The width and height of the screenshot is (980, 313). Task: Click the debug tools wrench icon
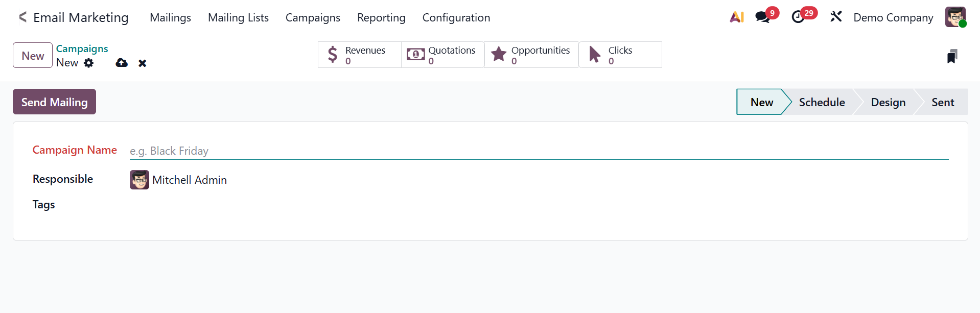(x=836, y=17)
